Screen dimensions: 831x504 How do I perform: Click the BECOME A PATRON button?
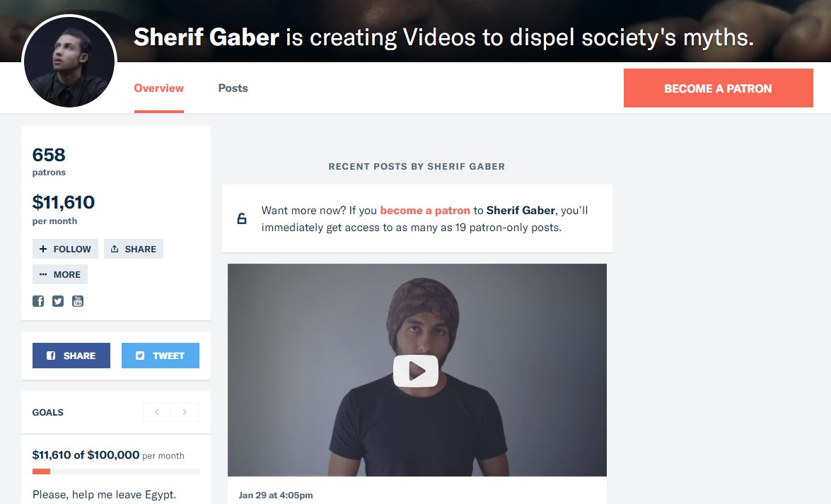[x=718, y=88]
